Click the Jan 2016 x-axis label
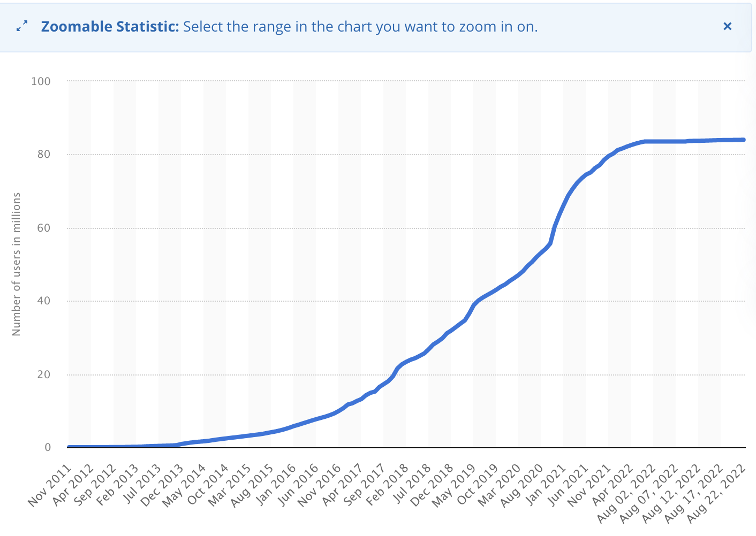Image resolution: width=756 pixels, height=536 pixels. [x=275, y=486]
